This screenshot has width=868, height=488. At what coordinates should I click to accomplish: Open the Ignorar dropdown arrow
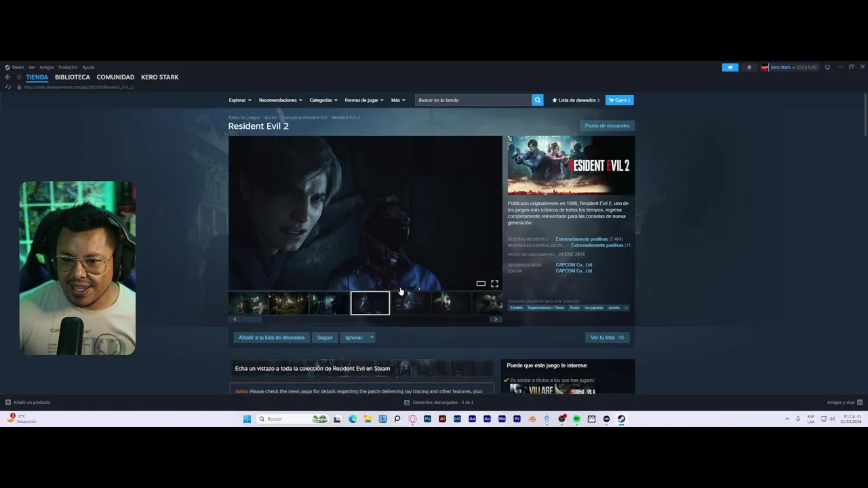pos(372,338)
